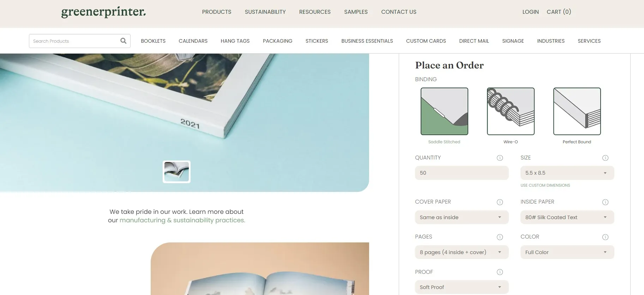Click the search magnifier icon
Image resolution: width=644 pixels, height=295 pixels.
pos(123,41)
